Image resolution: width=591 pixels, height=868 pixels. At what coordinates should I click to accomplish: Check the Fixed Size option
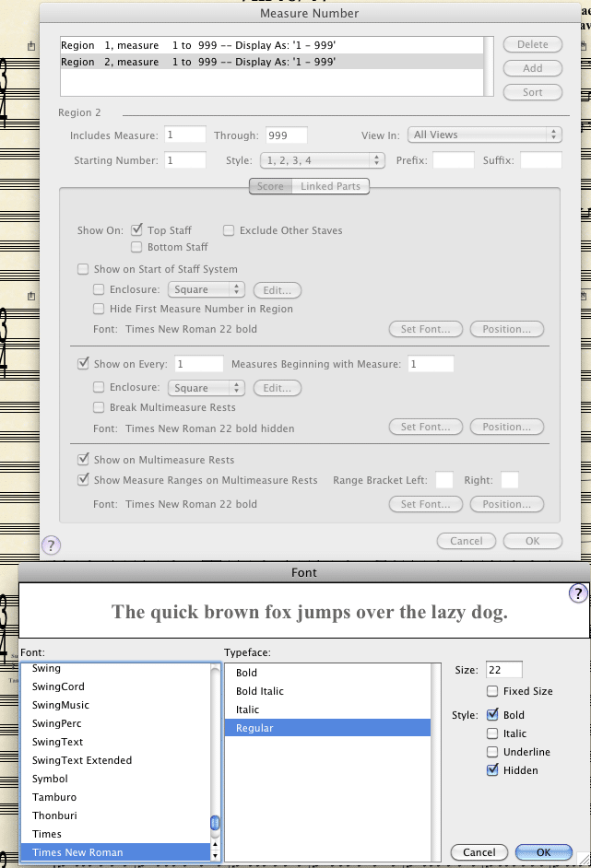click(492, 691)
